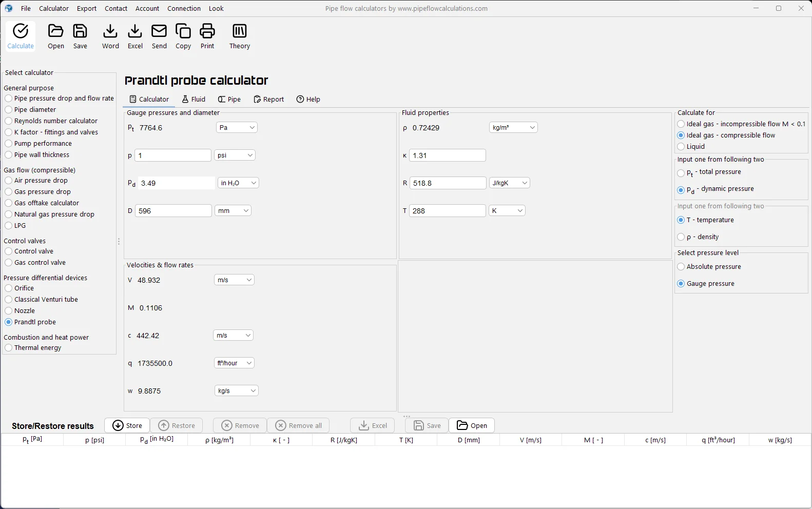Image resolution: width=812 pixels, height=509 pixels.
Task: Open a file with the toolbar Open icon
Action: point(55,36)
